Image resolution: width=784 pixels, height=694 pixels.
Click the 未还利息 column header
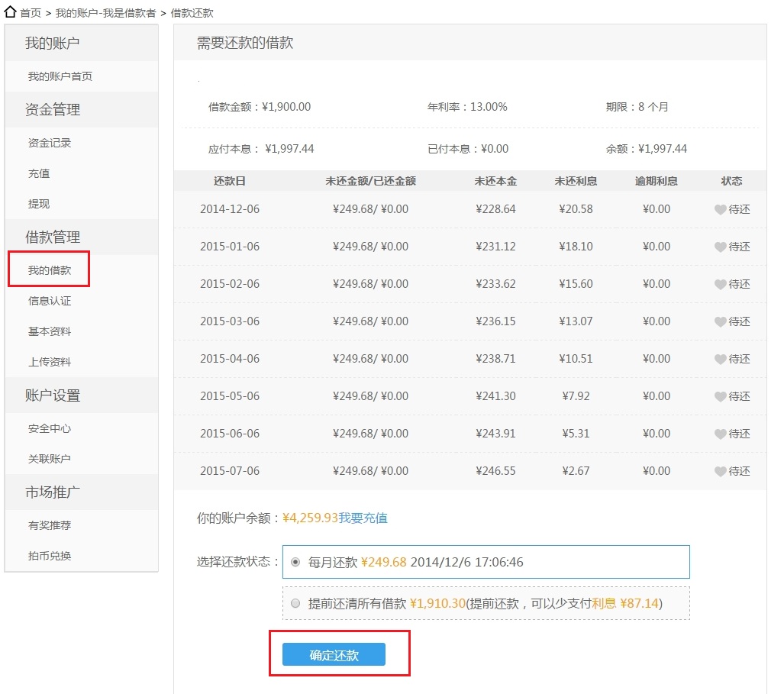[576, 181]
